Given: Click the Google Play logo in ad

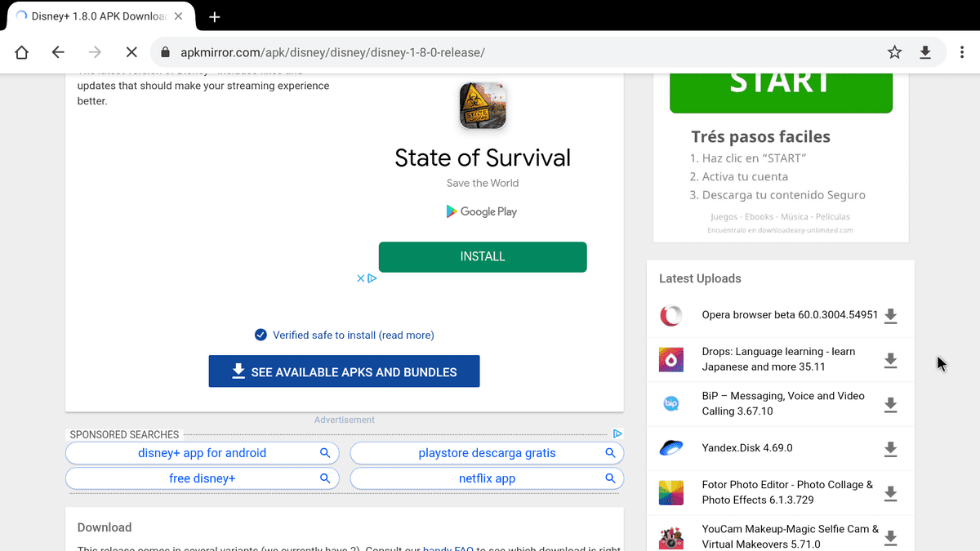Looking at the screenshot, I should (482, 211).
